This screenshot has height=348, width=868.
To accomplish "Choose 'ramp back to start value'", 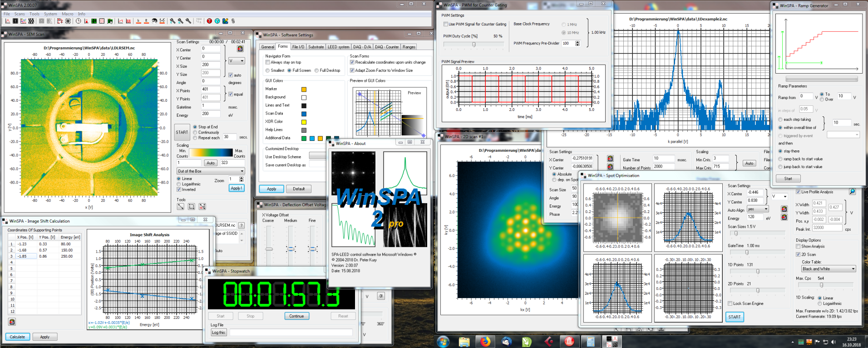I will pyautogui.click(x=780, y=159).
